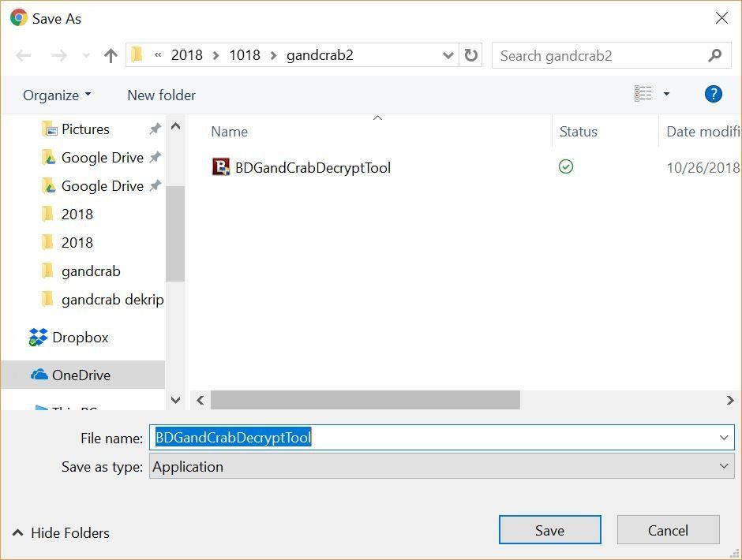
Task: Expand arrow after 1018 breadcrumb
Action: pyautogui.click(x=274, y=56)
